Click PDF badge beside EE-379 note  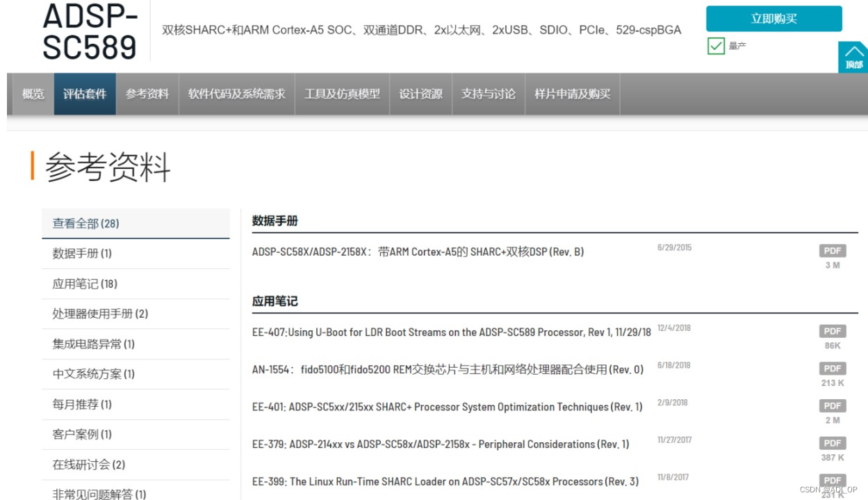[x=832, y=443]
